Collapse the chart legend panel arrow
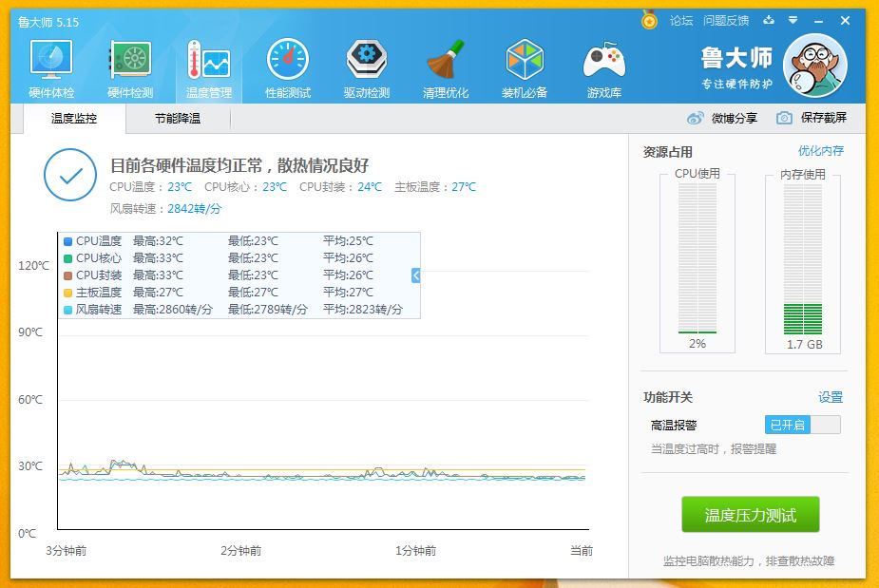879x588 pixels. [415, 275]
